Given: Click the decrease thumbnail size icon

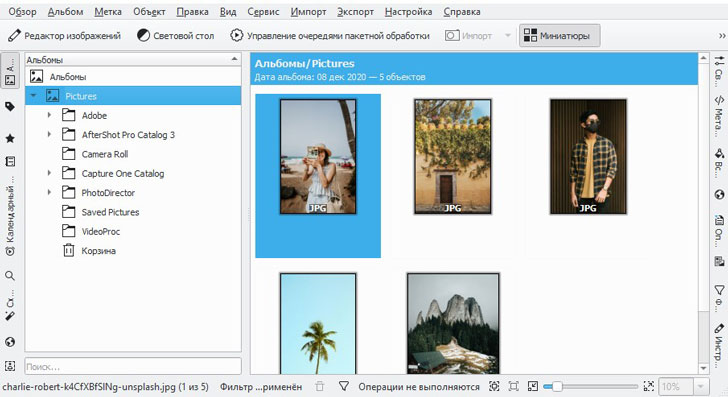Looking at the screenshot, I should click(x=533, y=386).
